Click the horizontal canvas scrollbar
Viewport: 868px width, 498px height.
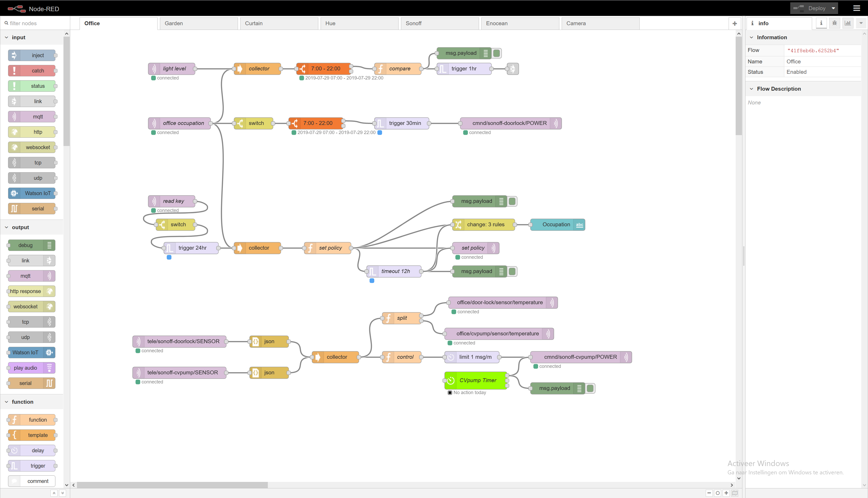(172, 485)
